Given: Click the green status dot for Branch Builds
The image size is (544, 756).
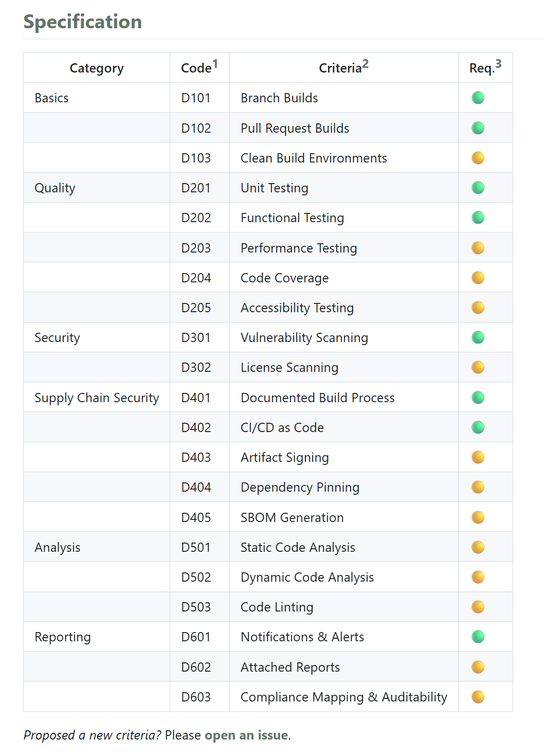Looking at the screenshot, I should pos(478,98).
